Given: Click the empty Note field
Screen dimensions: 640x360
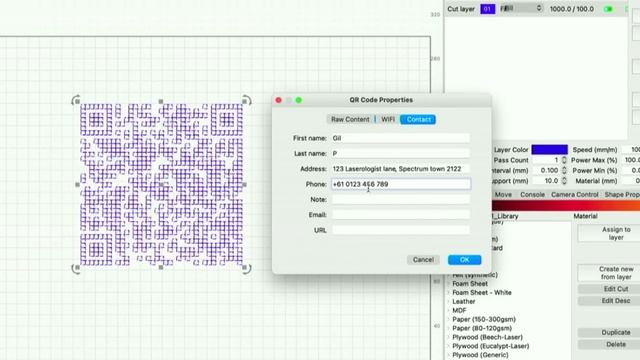Looking at the screenshot, I should point(400,200).
